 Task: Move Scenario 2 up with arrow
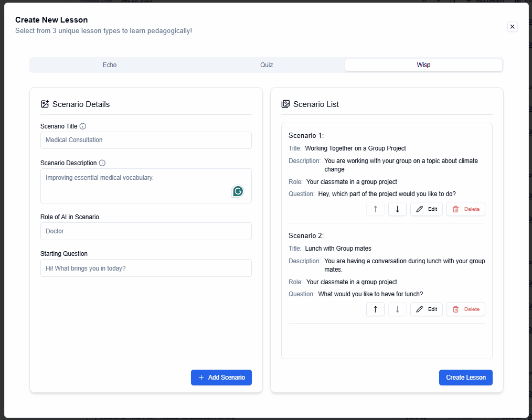tap(375, 309)
